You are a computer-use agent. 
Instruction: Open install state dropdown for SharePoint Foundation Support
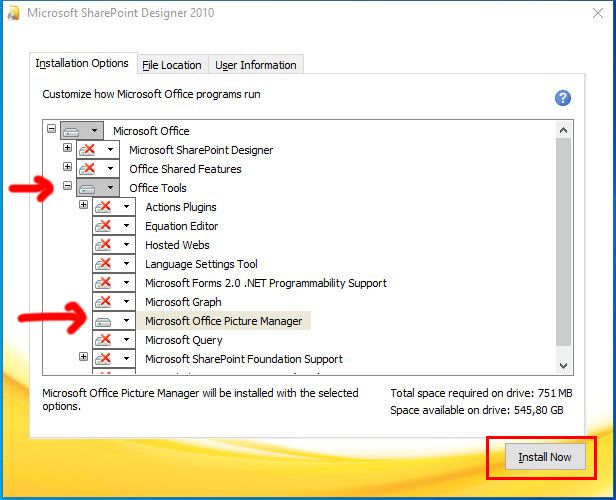pos(114,358)
